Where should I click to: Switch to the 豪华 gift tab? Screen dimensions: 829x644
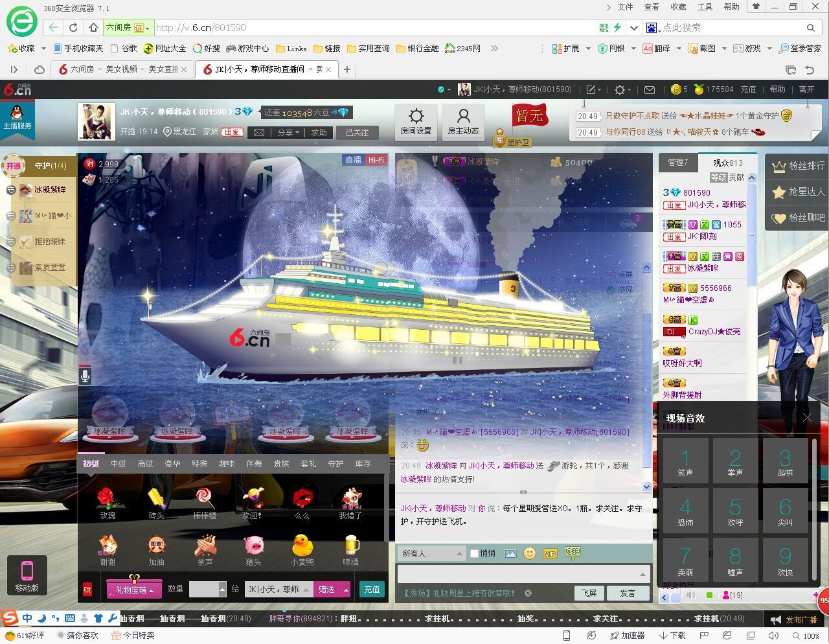(172, 463)
